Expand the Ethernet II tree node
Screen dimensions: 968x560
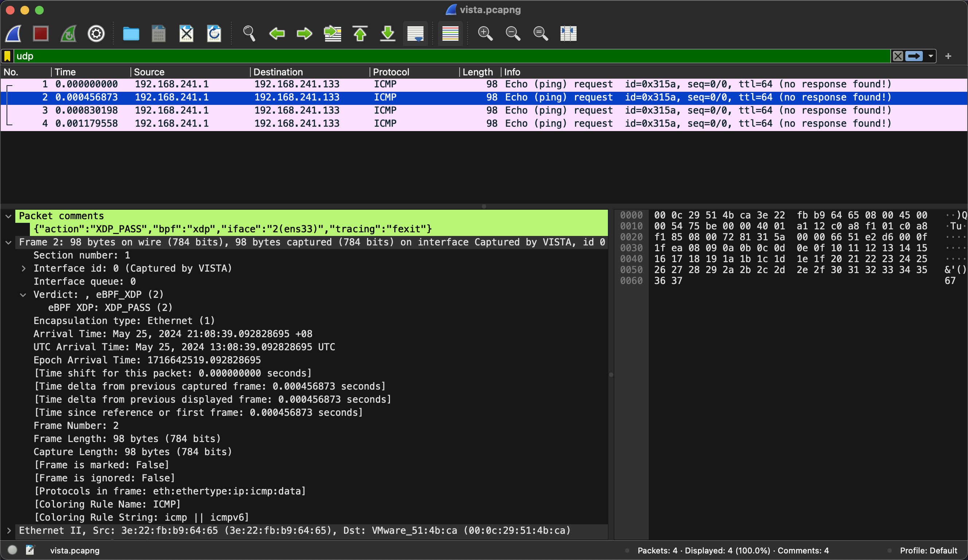click(8, 531)
